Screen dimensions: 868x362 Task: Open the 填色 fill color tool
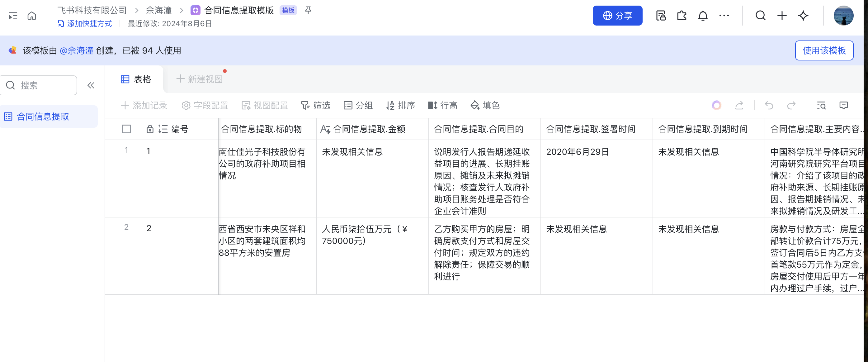(x=485, y=106)
